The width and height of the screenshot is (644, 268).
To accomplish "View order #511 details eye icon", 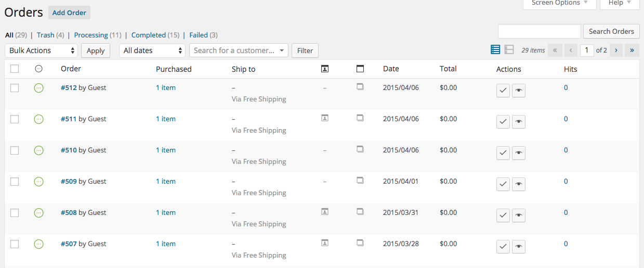I will tap(518, 122).
